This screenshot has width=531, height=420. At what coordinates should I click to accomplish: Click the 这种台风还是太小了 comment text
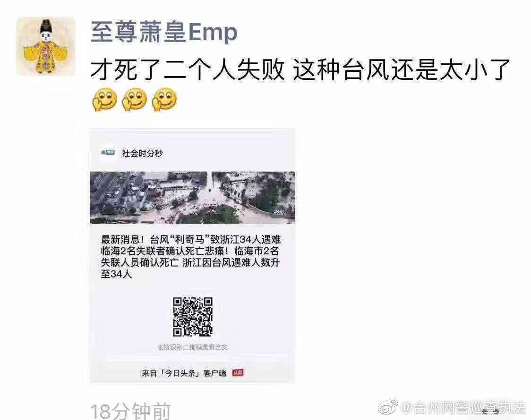[x=402, y=70]
